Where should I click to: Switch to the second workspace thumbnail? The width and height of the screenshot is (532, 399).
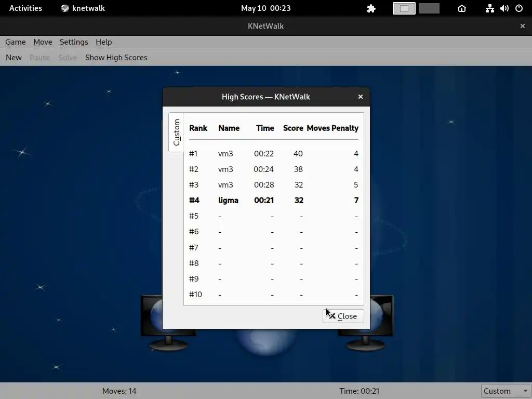click(429, 8)
